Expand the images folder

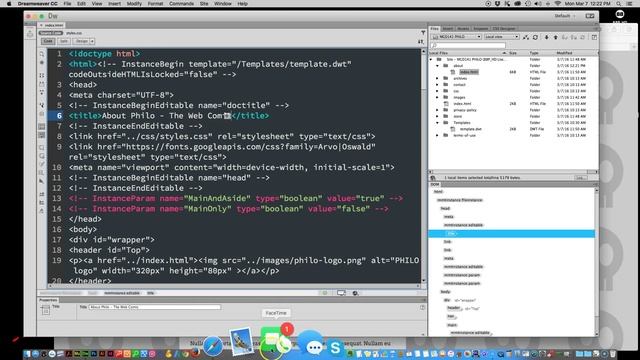(x=437, y=97)
